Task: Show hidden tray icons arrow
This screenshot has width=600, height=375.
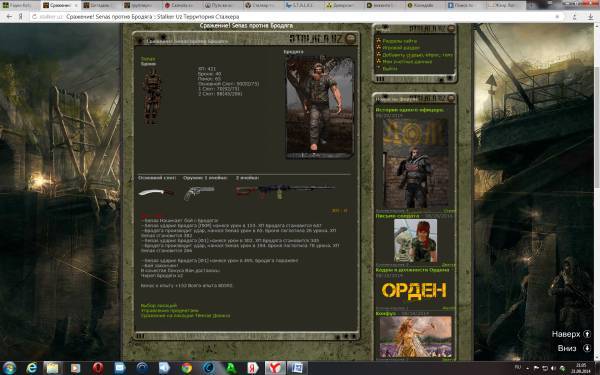Action: click(528, 368)
